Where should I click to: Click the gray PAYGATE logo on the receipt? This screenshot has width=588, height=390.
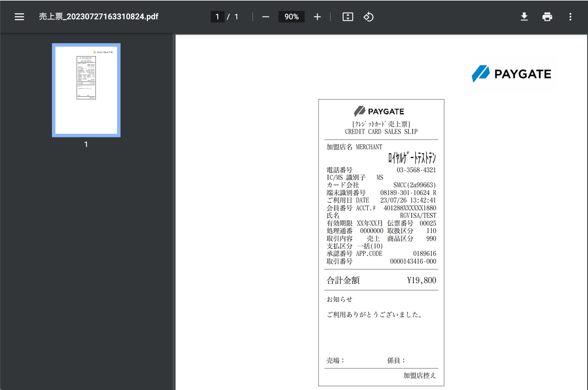coord(379,111)
